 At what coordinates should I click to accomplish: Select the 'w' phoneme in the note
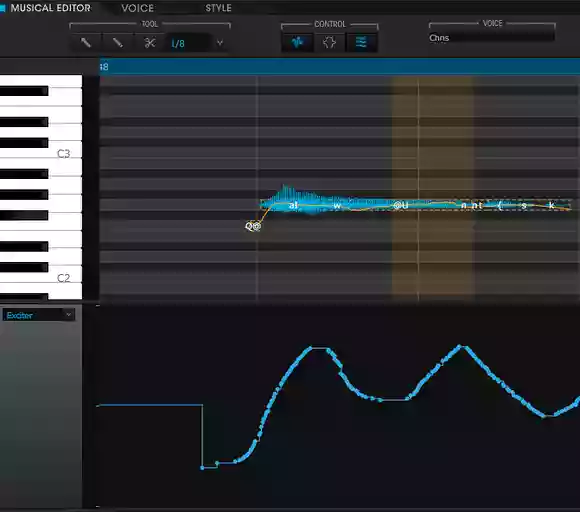pyautogui.click(x=337, y=205)
